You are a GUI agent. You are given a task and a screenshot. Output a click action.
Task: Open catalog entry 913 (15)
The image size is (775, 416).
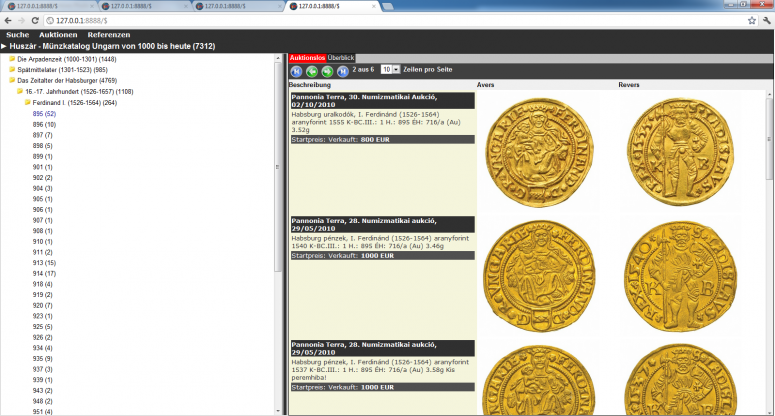[44, 263]
